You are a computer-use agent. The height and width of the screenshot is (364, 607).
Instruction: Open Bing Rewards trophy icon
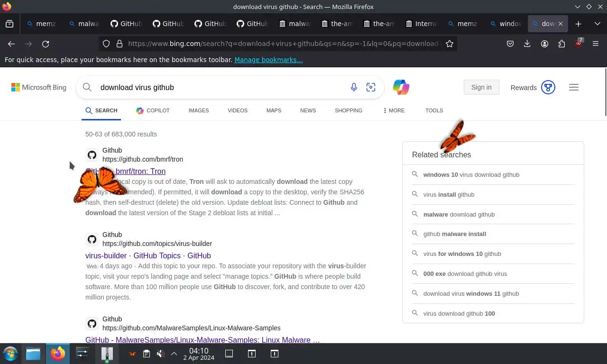pyautogui.click(x=548, y=87)
